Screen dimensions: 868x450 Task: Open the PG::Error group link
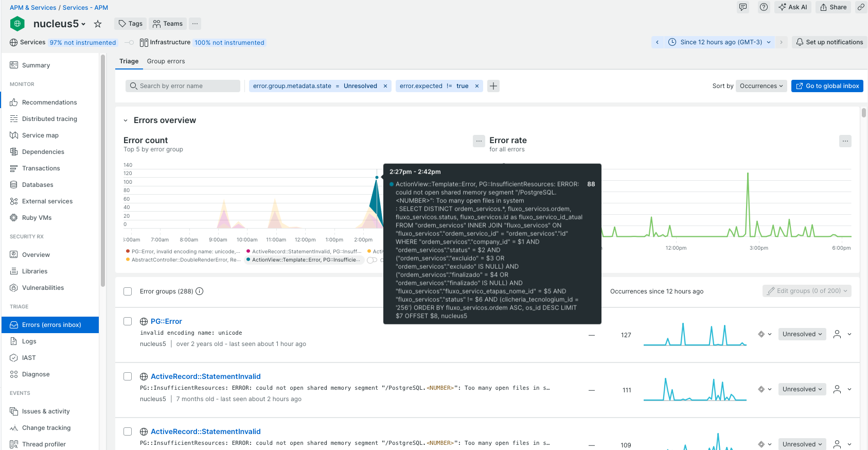click(x=166, y=321)
